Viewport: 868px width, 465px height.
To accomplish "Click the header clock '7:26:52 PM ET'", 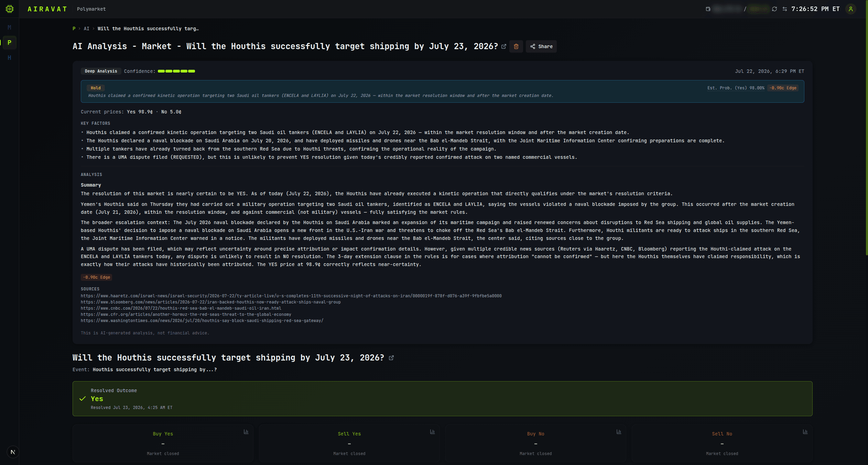I will (815, 9).
